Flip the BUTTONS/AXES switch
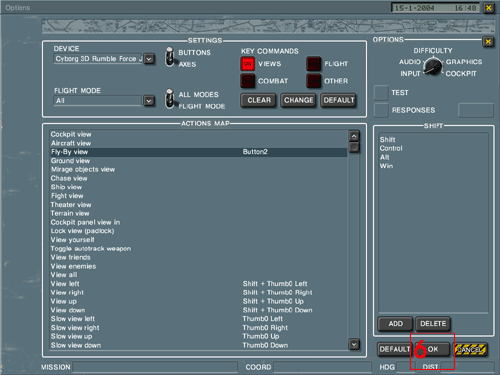Viewport: 500px width, 375px height. [x=170, y=57]
